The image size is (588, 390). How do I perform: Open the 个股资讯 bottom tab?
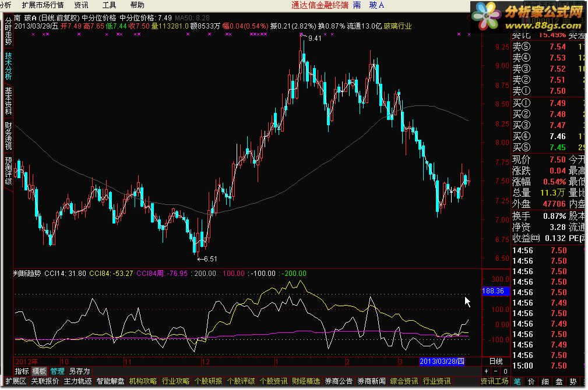tap(273, 381)
